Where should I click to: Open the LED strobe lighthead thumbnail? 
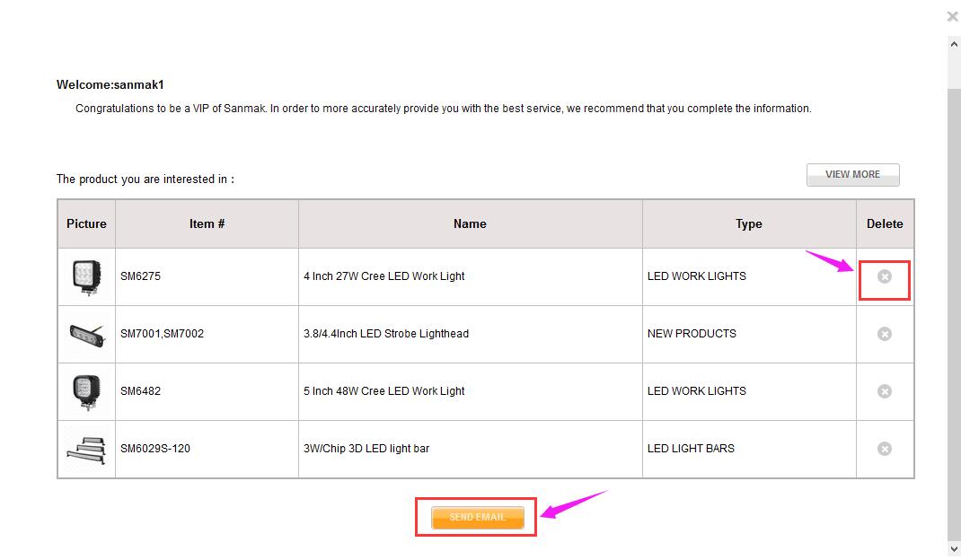86,335
